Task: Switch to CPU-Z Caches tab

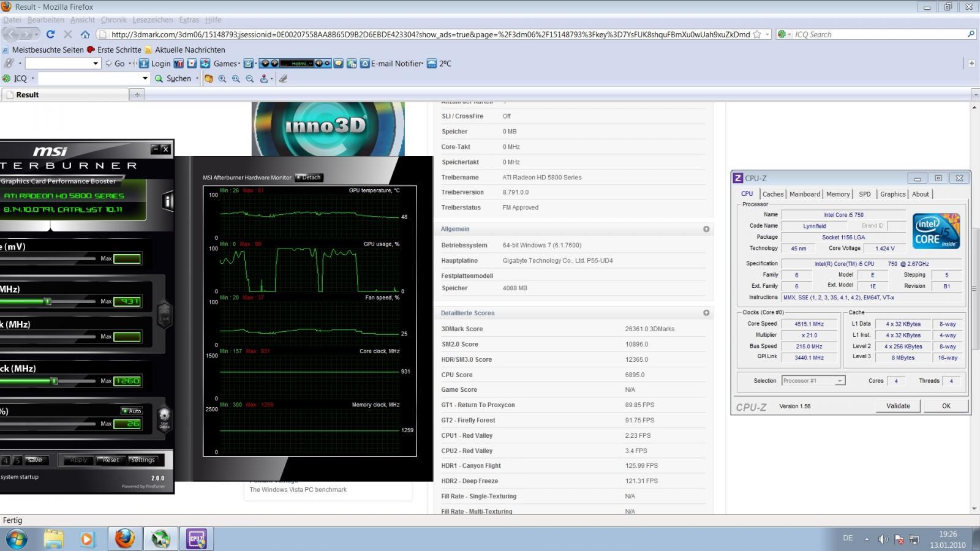Action: pyautogui.click(x=773, y=194)
